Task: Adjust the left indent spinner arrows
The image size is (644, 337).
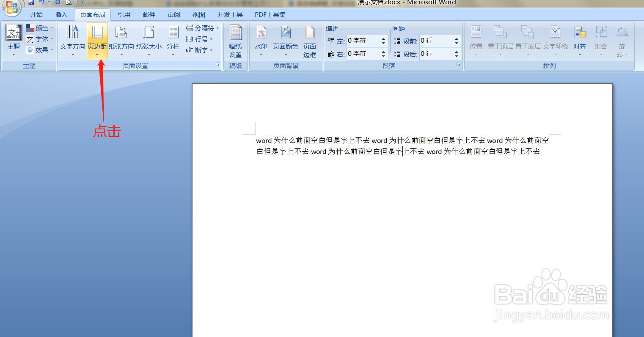Action: pyautogui.click(x=384, y=41)
